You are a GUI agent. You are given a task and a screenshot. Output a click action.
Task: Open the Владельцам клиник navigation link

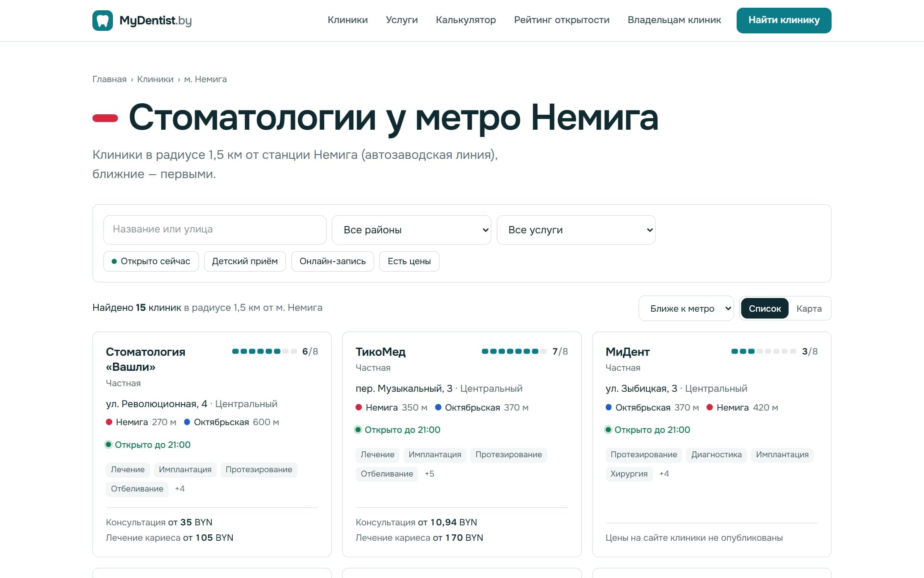click(674, 20)
